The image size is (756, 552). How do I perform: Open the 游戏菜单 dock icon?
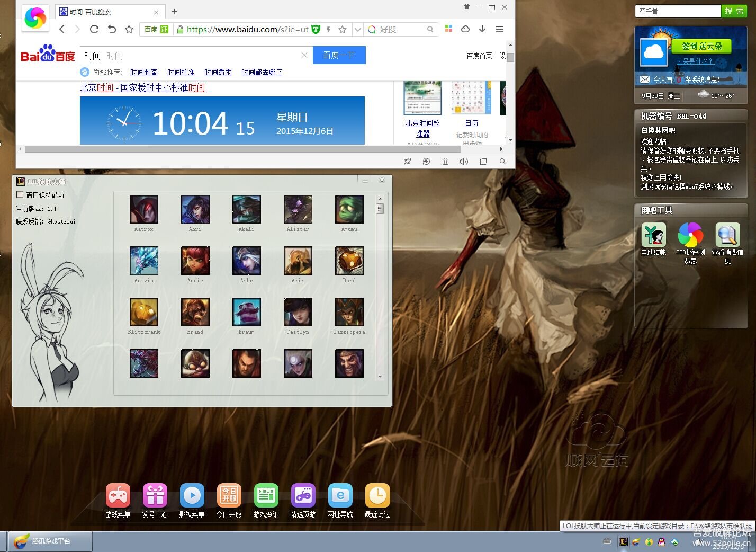pos(118,496)
